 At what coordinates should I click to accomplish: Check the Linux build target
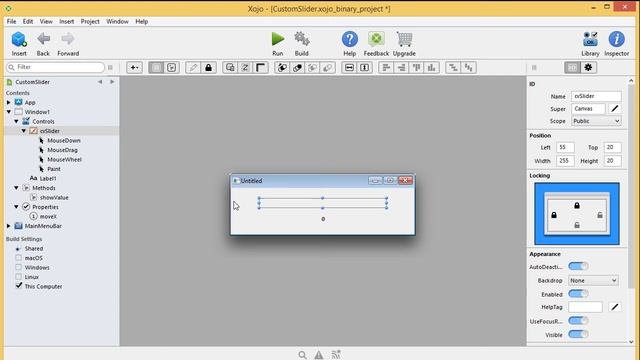[18, 276]
